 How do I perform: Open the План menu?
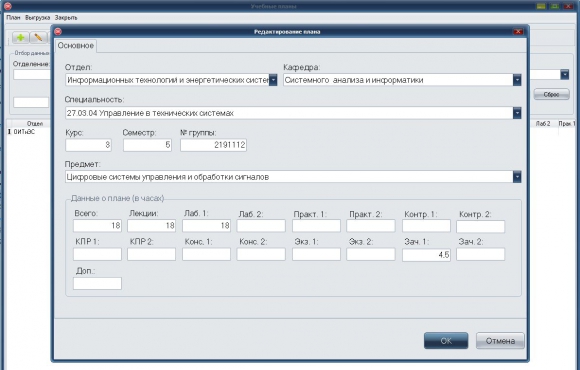13,17
